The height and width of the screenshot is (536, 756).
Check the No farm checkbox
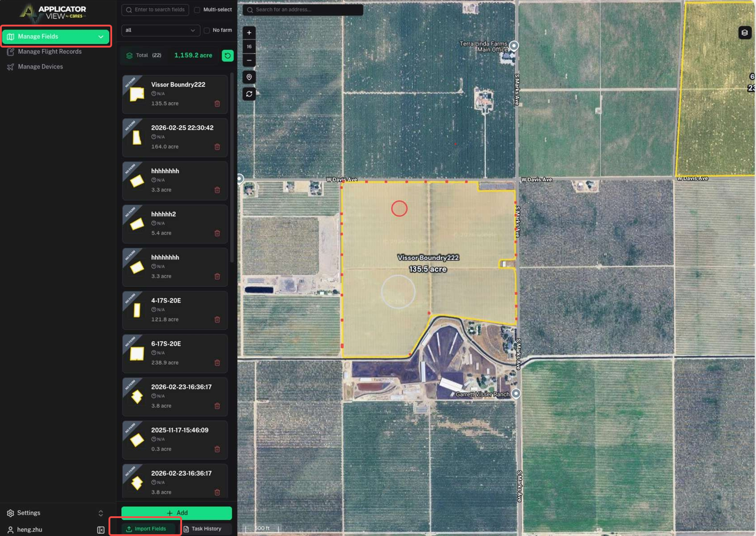207,31
